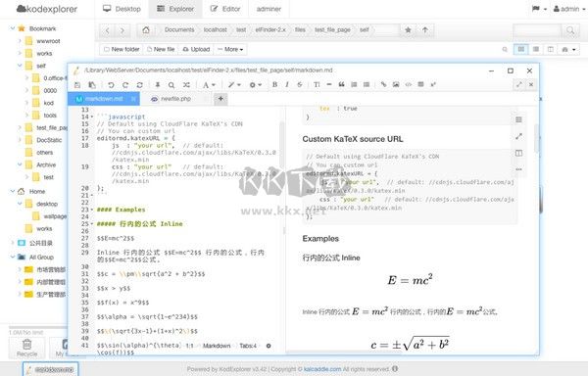Open the More dropdown in file toolbar
Image resolution: width=588 pixels, height=376 pixels.
point(230,49)
